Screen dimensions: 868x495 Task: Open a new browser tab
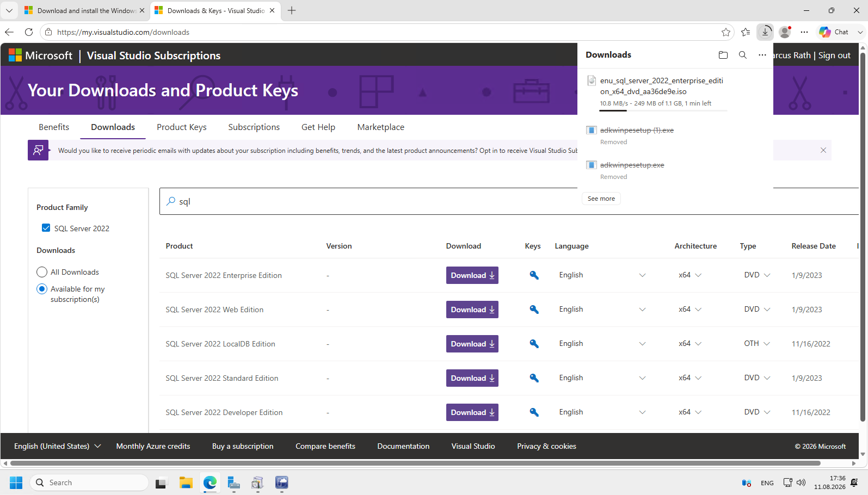tap(292, 10)
